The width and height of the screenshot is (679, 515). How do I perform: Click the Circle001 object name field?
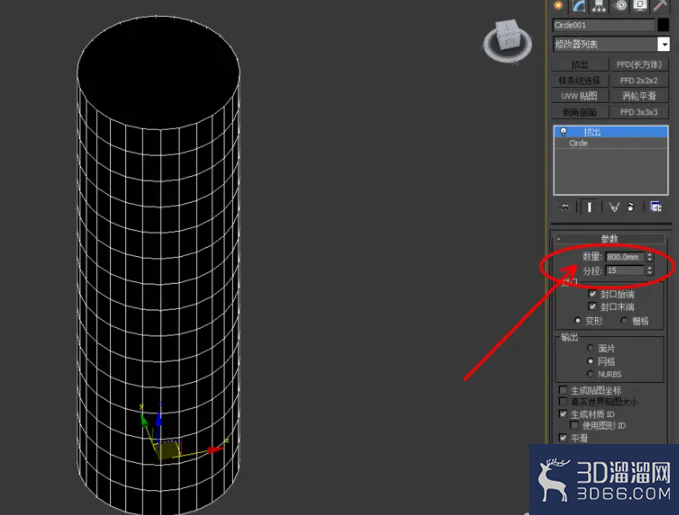point(604,25)
